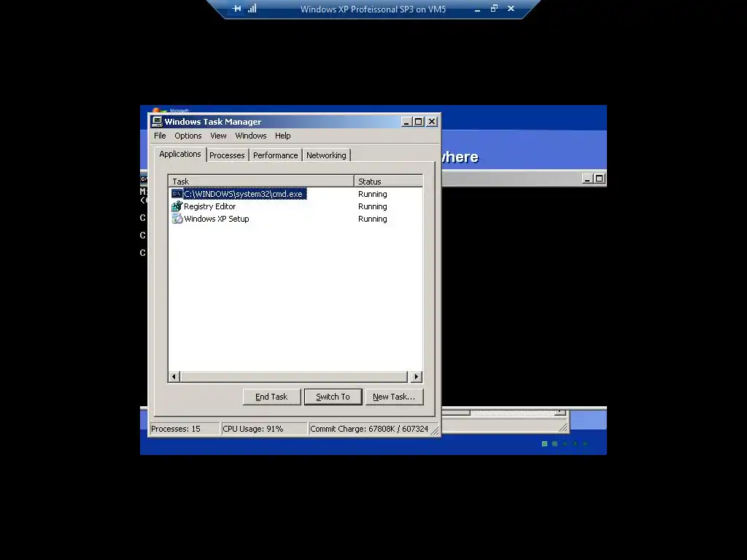Maximize the background window behind Task Manager

pyautogui.click(x=600, y=179)
